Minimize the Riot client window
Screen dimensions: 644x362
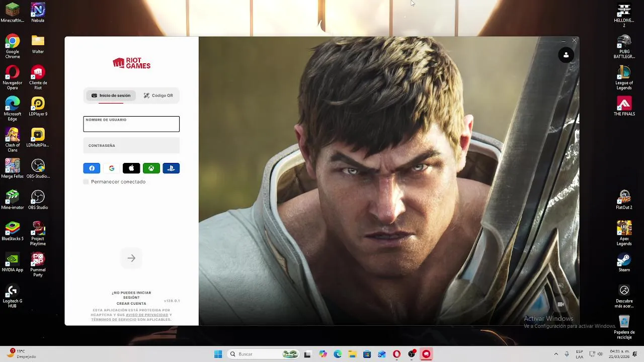(x=563, y=41)
